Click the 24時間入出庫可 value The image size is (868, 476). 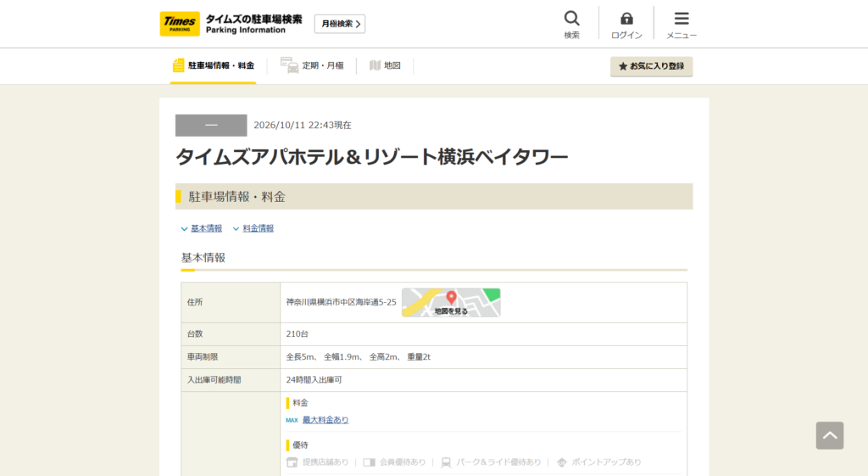coord(314,380)
